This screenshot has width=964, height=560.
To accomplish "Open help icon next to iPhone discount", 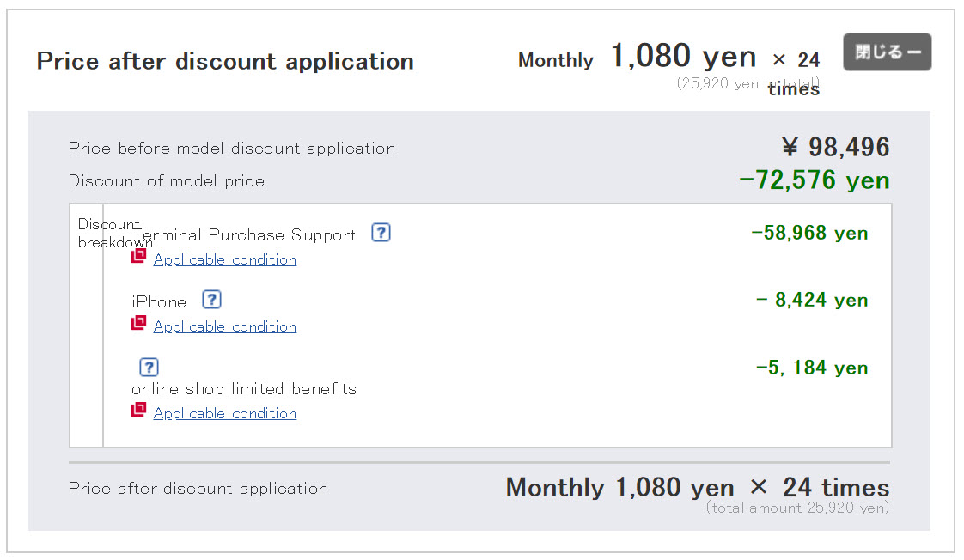I will pos(212,300).
